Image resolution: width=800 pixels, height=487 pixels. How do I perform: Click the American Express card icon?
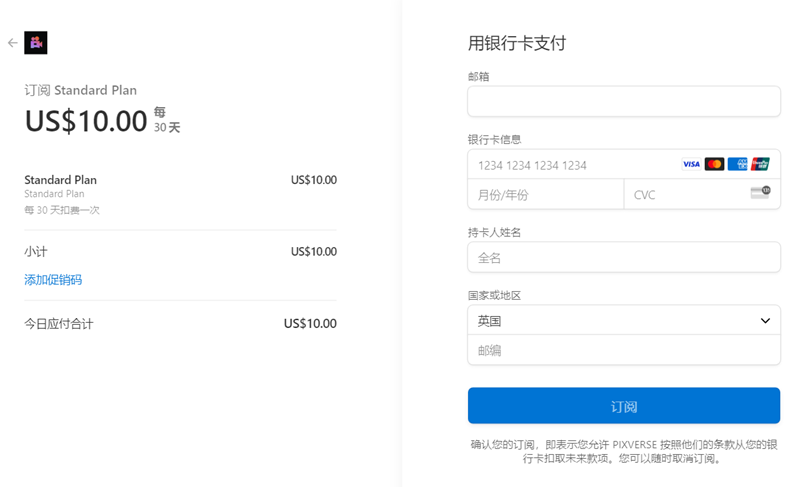(x=738, y=164)
